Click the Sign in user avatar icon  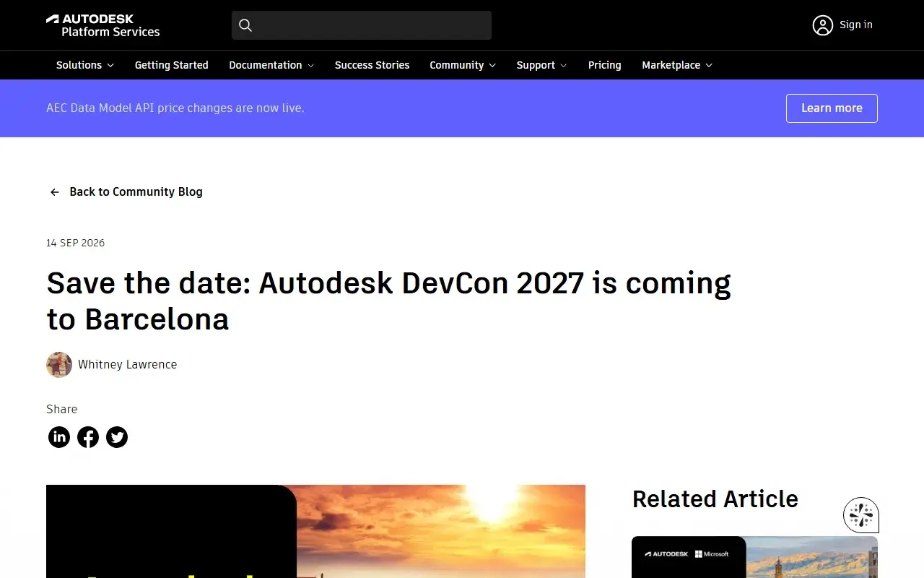[823, 25]
